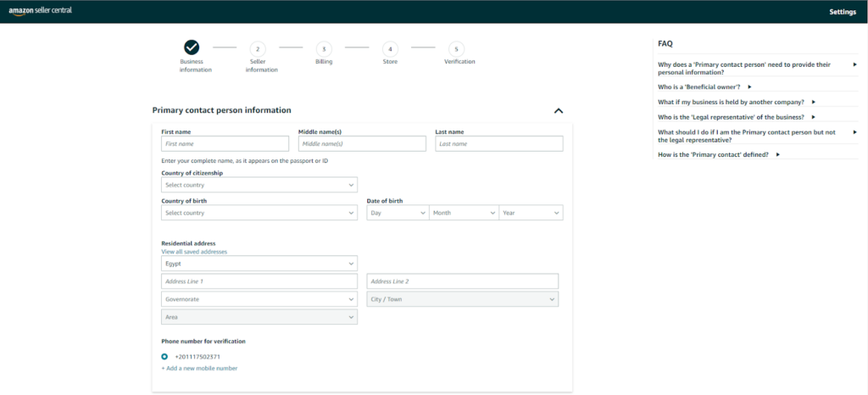Click the Address Line 1 field
The image size is (868, 395).
(x=259, y=281)
